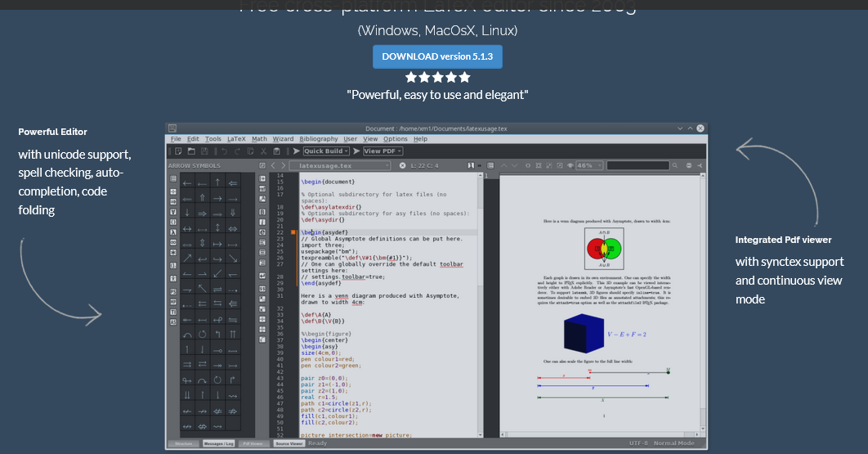Click the external viewer icon beside print

[x=700, y=166]
